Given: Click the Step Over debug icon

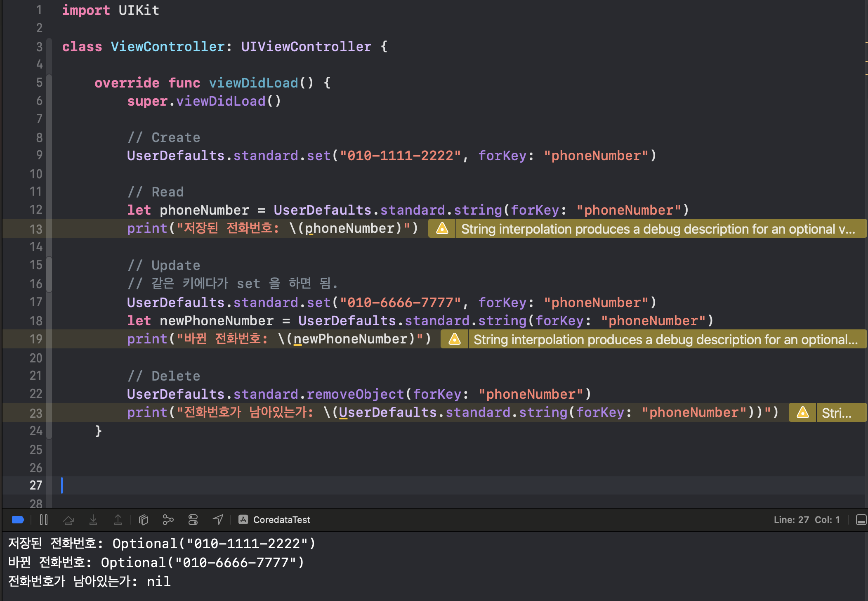Looking at the screenshot, I should coord(68,520).
